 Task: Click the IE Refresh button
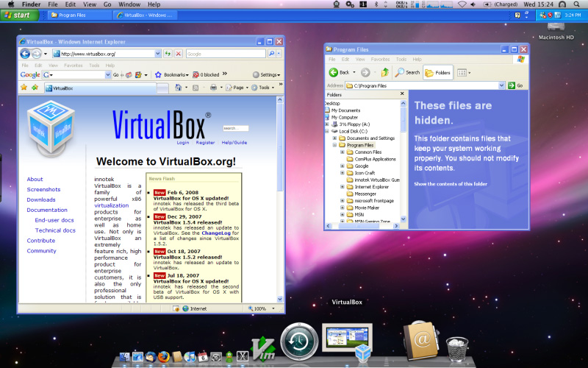(x=168, y=54)
